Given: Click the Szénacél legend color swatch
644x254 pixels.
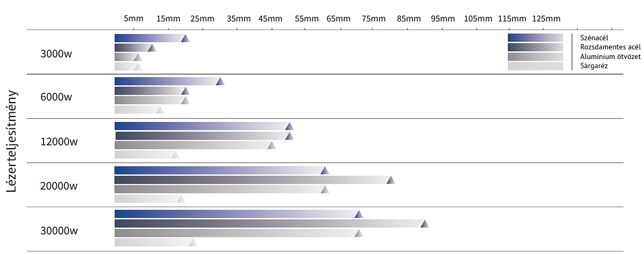Looking at the screenshot, I should coord(535,38).
